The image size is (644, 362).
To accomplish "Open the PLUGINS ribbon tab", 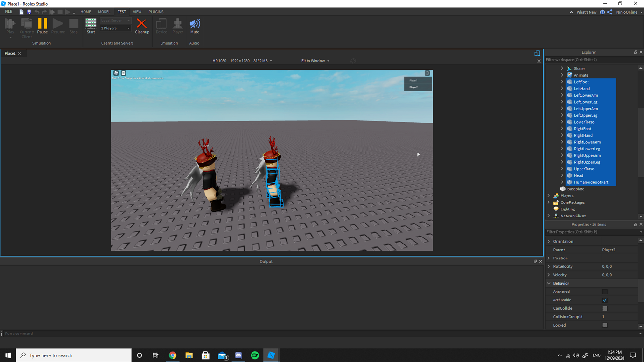I will click(x=155, y=12).
